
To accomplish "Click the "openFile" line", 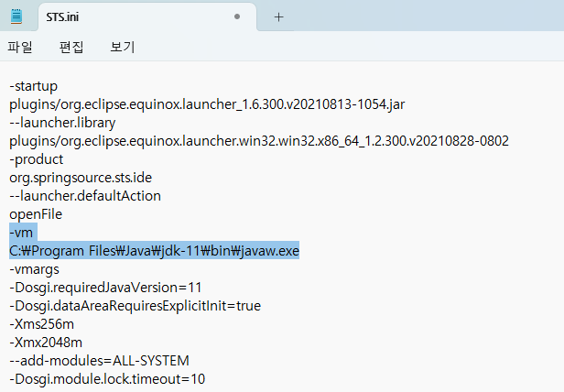I will [x=36, y=214].
